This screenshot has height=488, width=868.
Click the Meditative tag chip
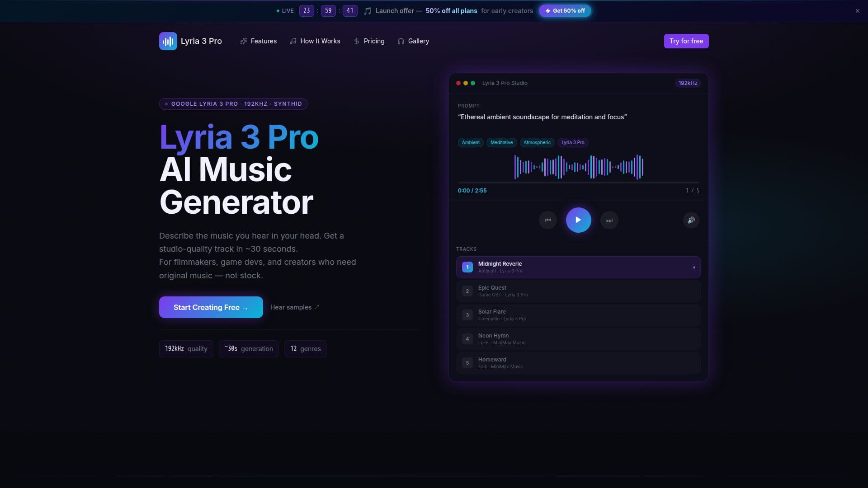point(501,142)
